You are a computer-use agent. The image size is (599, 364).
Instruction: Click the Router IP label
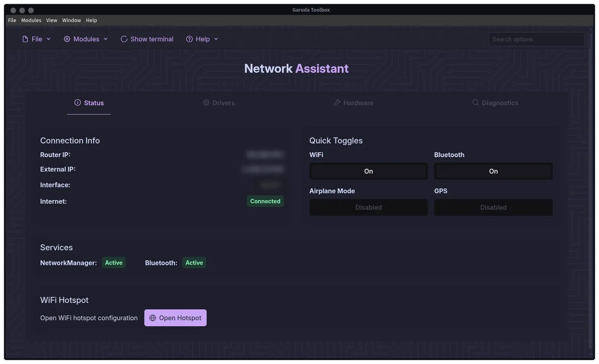(x=55, y=155)
